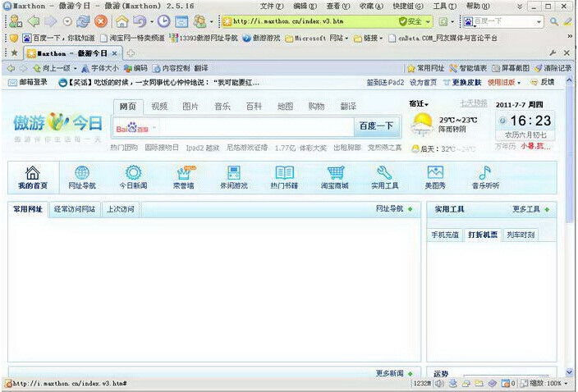Click the blue Forward arrow in toolbar
578x392 pixels.
tap(51, 21)
